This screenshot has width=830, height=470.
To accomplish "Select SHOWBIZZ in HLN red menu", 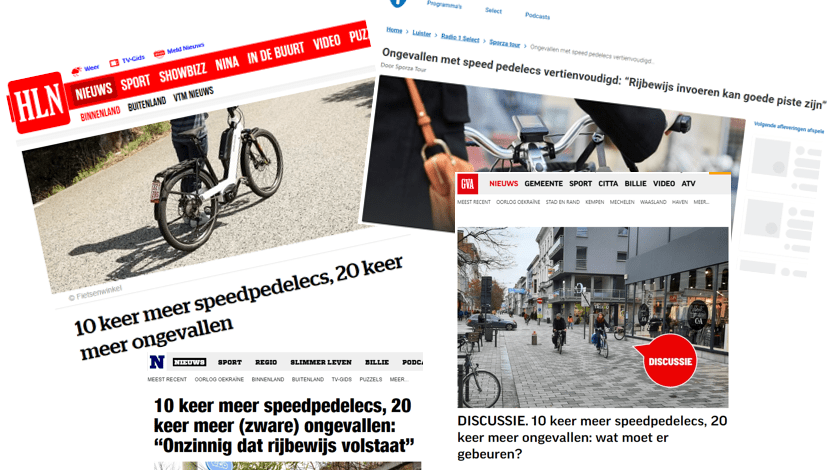I will point(183,73).
